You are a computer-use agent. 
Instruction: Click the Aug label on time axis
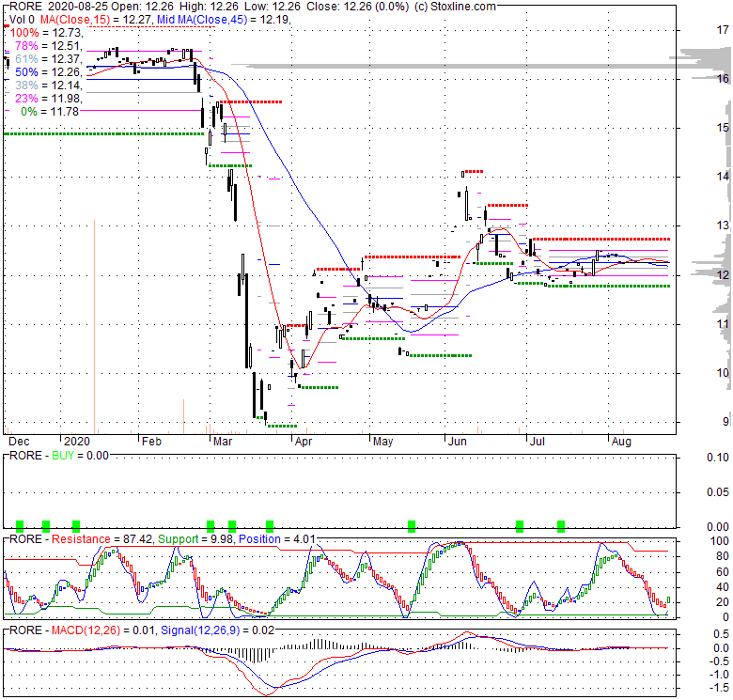621,442
